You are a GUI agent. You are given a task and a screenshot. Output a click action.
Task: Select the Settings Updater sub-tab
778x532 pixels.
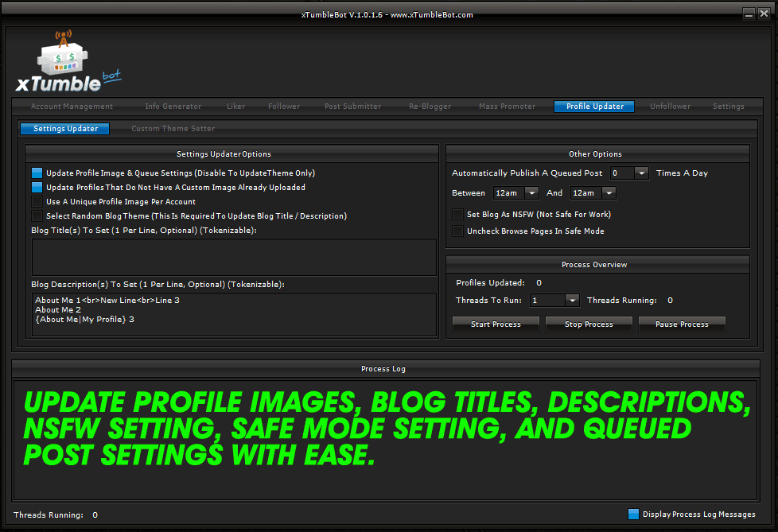click(65, 128)
